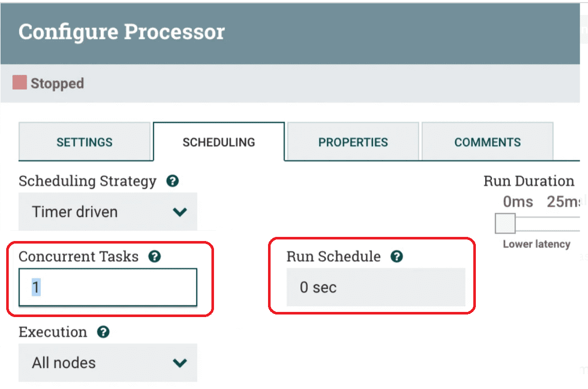Image resolution: width=588 pixels, height=389 pixels.
Task: Click the Scheduling Strategy help icon
Action: coord(172,181)
